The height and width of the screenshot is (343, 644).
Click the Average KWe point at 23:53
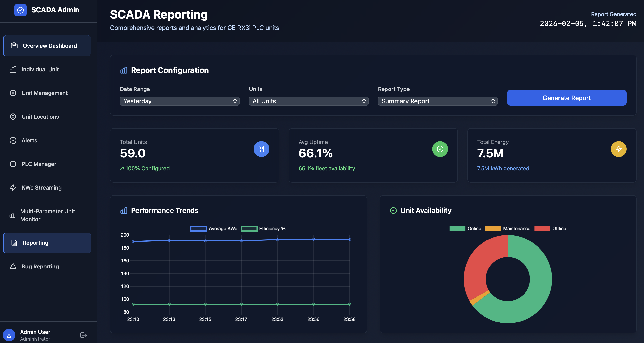277,240
